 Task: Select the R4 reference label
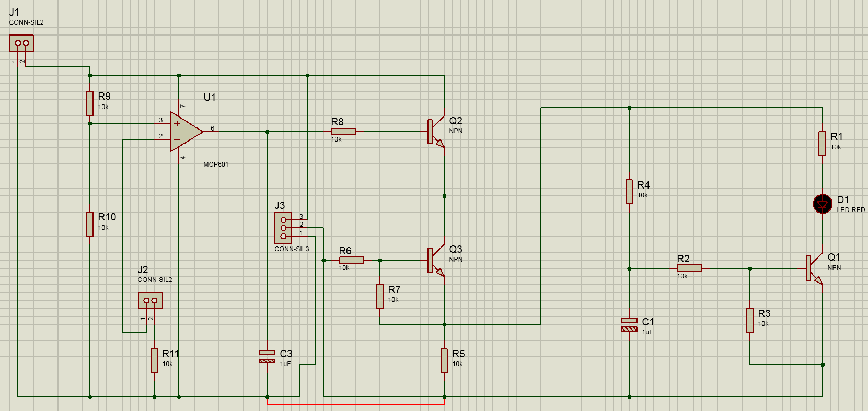point(644,185)
